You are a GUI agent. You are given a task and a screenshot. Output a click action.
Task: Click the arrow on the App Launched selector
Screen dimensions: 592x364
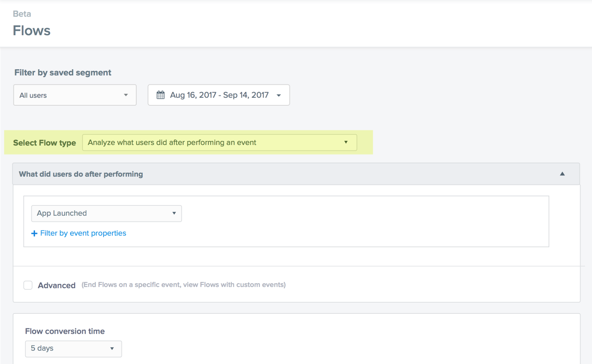coord(174,213)
